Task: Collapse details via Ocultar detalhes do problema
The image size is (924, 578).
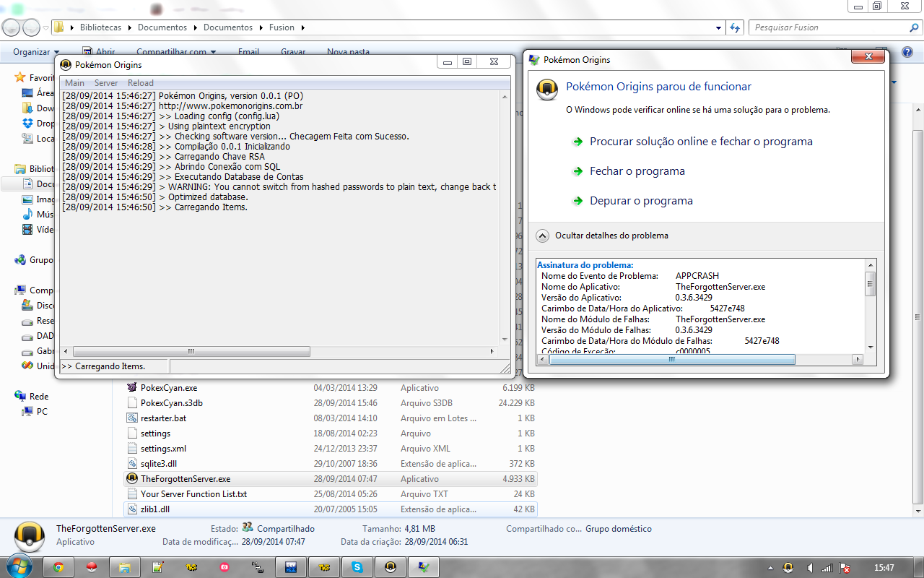Action: click(611, 236)
